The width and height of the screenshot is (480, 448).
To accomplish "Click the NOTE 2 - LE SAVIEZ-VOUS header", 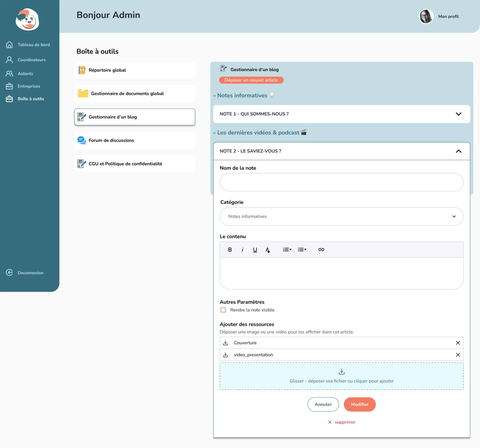I will (x=342, y=151).
